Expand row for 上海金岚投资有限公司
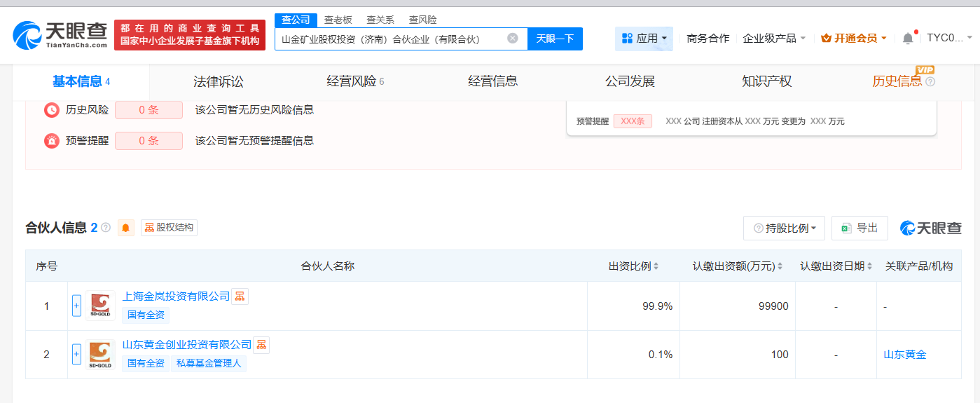980x403 pixels. [x=76, y=306]
